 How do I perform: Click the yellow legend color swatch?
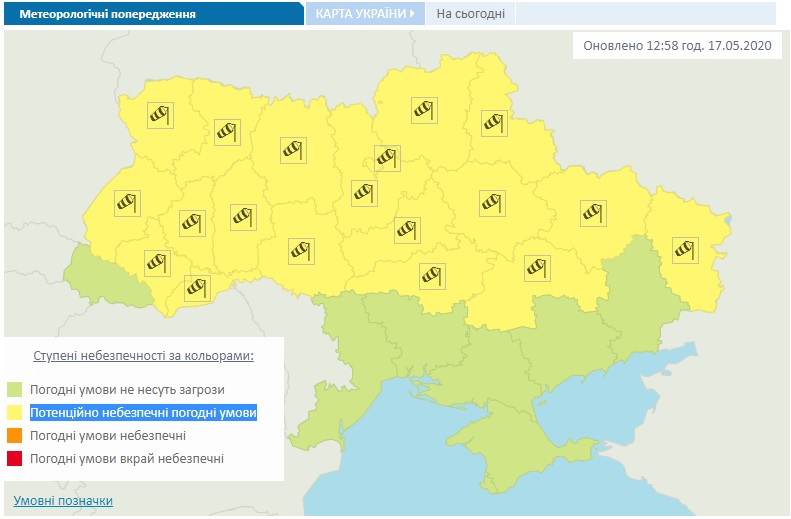coord(14,413)
